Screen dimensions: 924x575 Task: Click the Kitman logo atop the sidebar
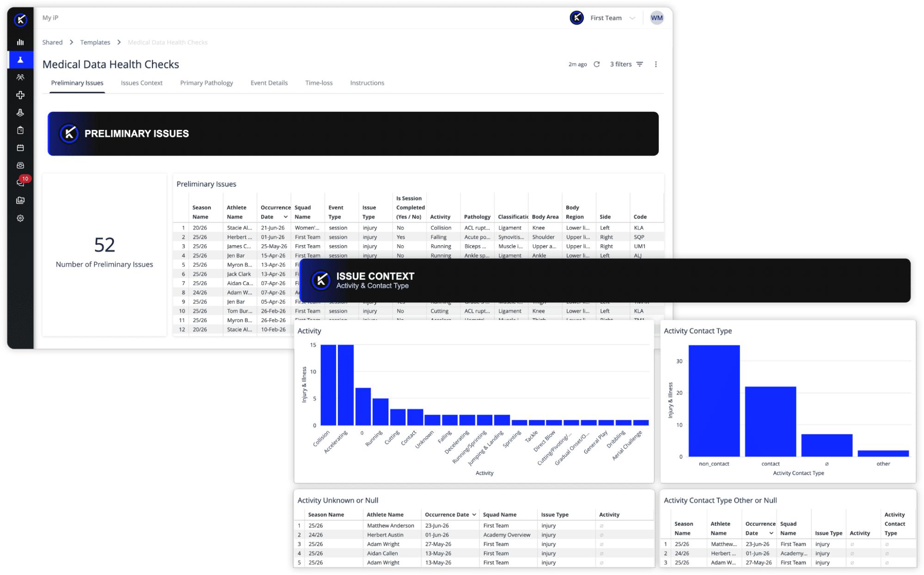point(20,20)
